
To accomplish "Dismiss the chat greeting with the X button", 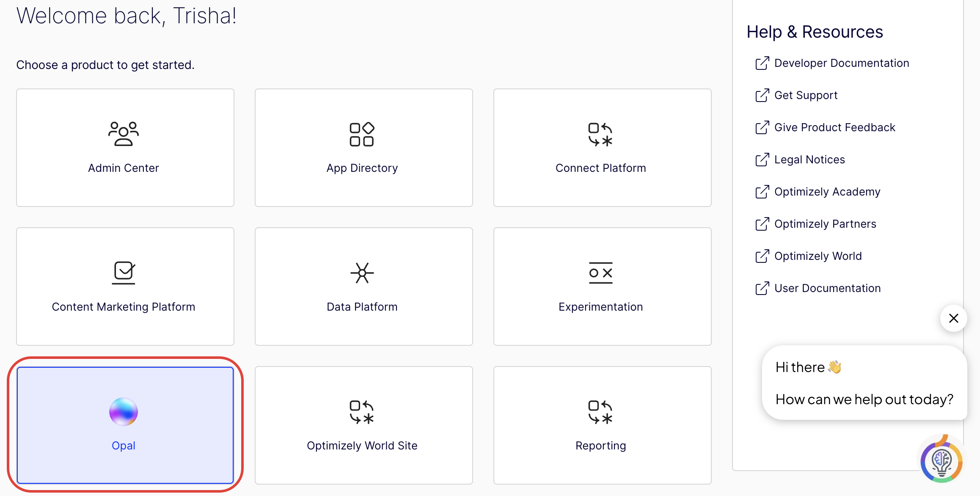I will pos(954,318).
